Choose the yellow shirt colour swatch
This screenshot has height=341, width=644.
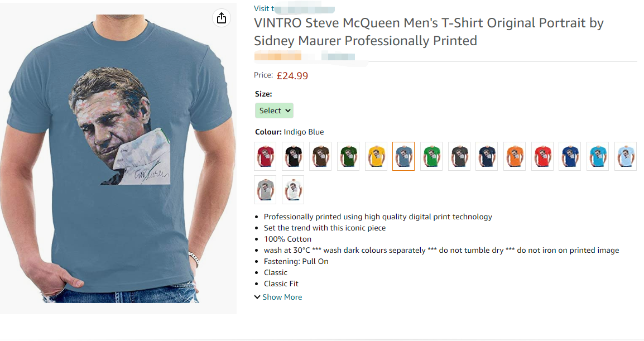tap(376, 156)
